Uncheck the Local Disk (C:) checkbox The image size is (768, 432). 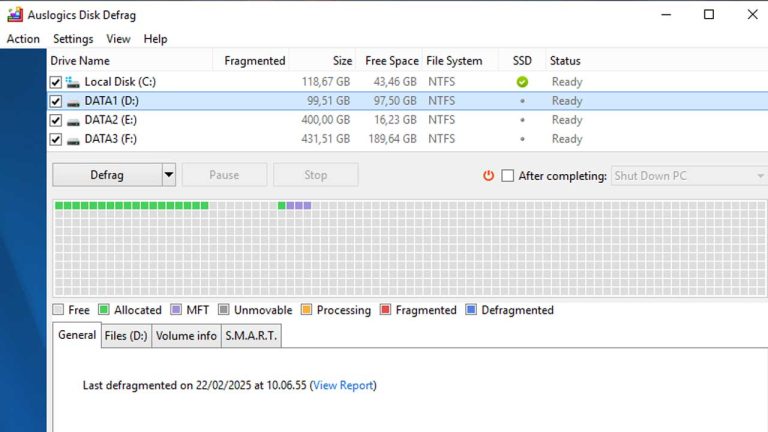(x=56, y=82)
